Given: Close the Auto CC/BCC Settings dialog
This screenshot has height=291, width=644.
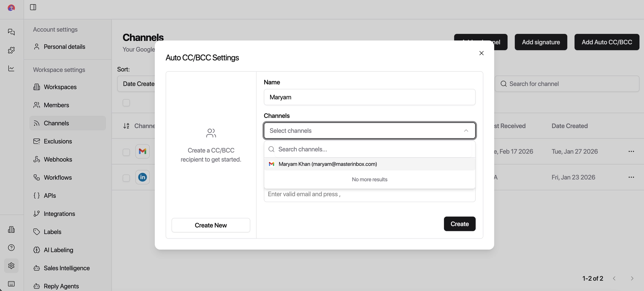Looking at the screenshot, I should [481, 53].
